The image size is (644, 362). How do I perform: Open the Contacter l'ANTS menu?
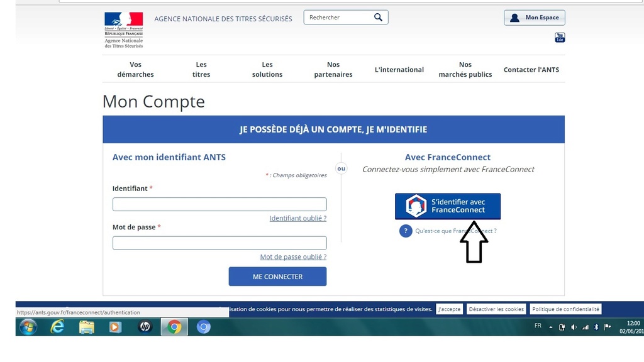[531, 70]
